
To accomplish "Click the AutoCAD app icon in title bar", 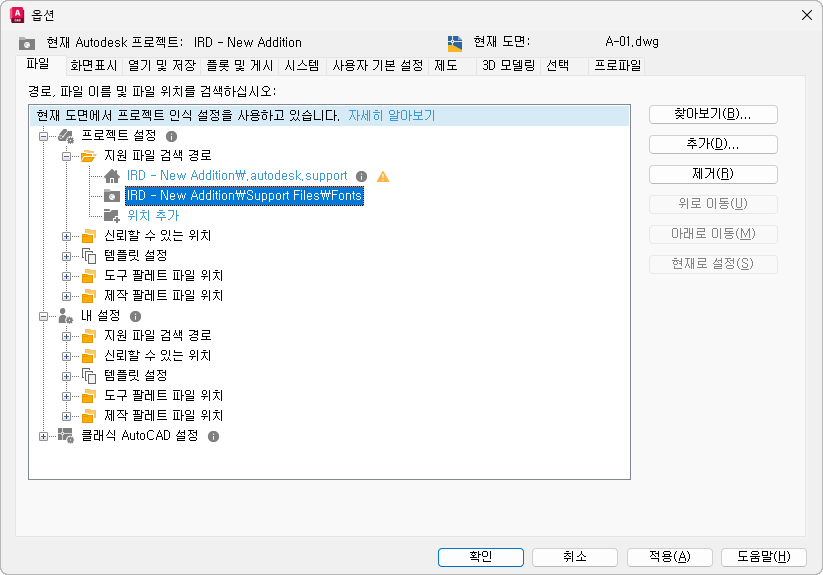I will 17,15.
